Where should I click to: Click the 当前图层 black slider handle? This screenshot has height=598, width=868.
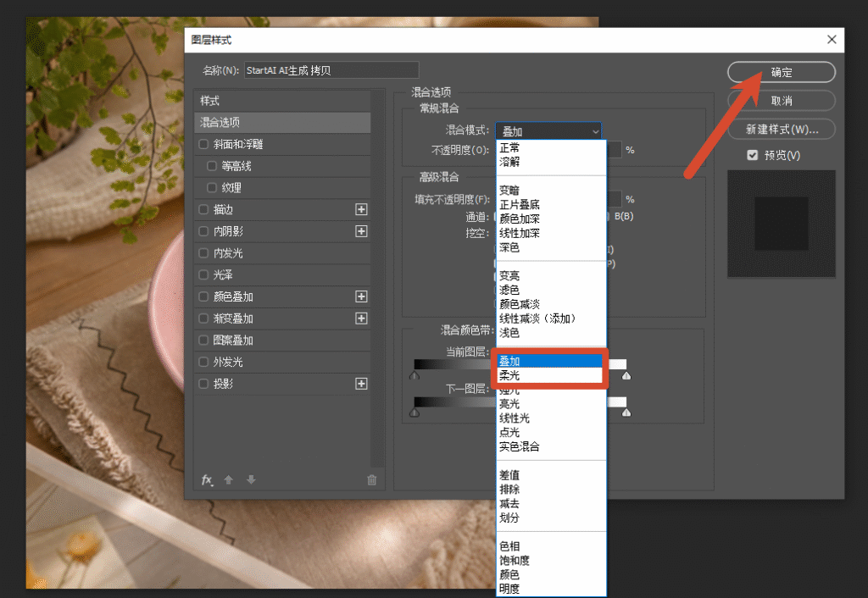point(414,375)
